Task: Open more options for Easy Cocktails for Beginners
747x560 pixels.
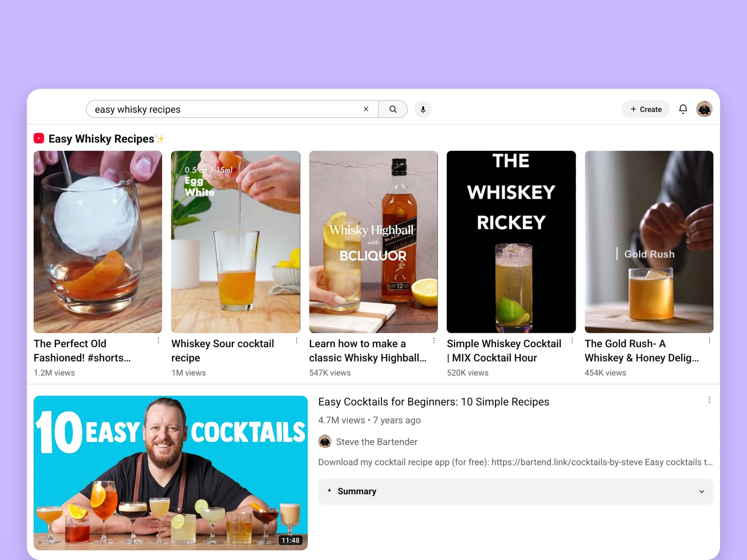Action: (709, 400)
